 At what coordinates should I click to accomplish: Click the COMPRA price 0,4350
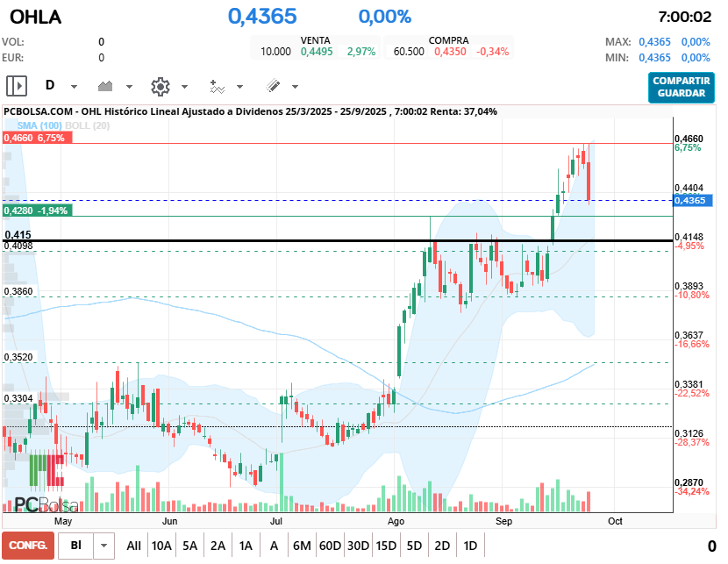tap(450, 52)
